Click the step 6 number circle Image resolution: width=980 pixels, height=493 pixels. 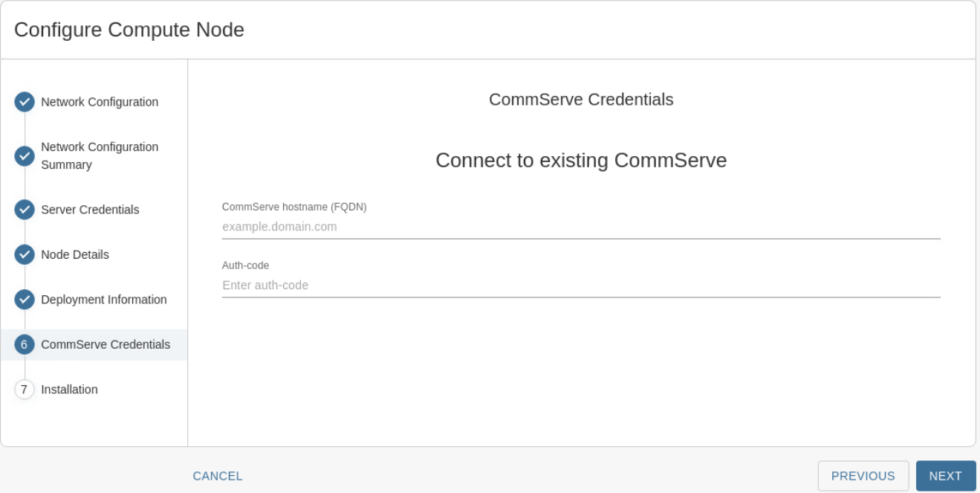pos(25,344)
